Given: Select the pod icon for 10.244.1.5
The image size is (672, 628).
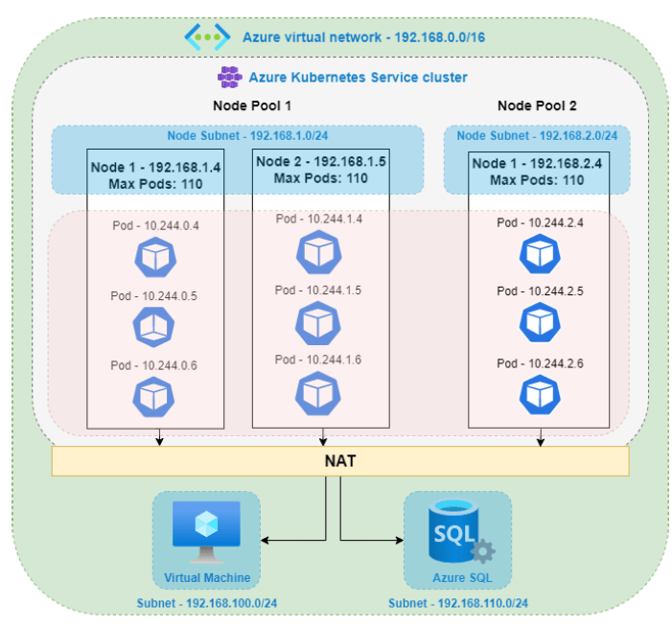Looking at the screenshot, I should click(318, 324).
